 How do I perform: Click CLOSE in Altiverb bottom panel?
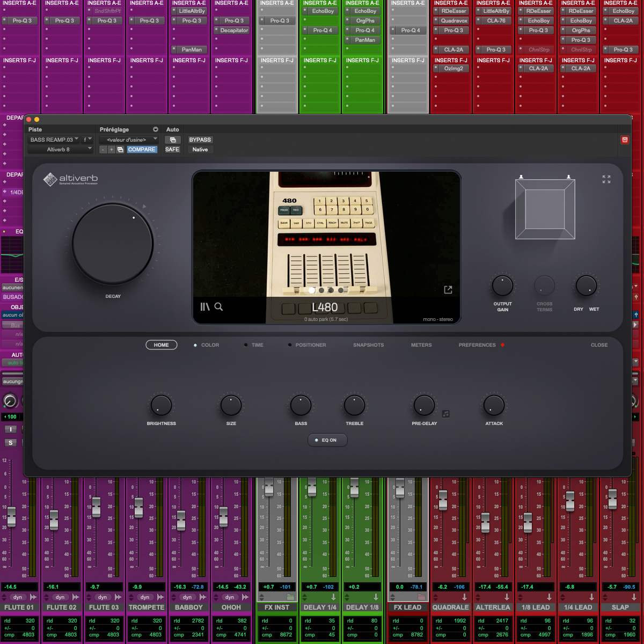click(599, 345)
